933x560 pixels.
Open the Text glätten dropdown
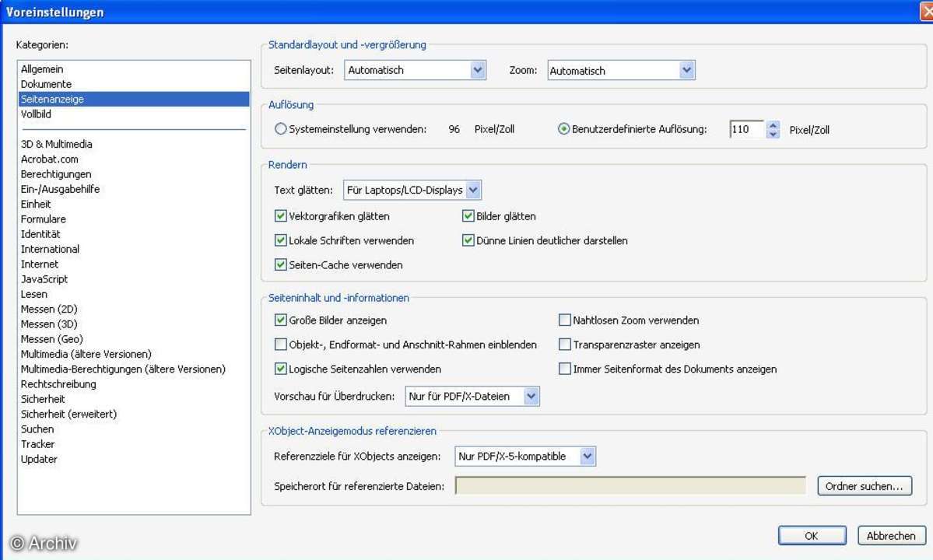[x=473, y=190]
